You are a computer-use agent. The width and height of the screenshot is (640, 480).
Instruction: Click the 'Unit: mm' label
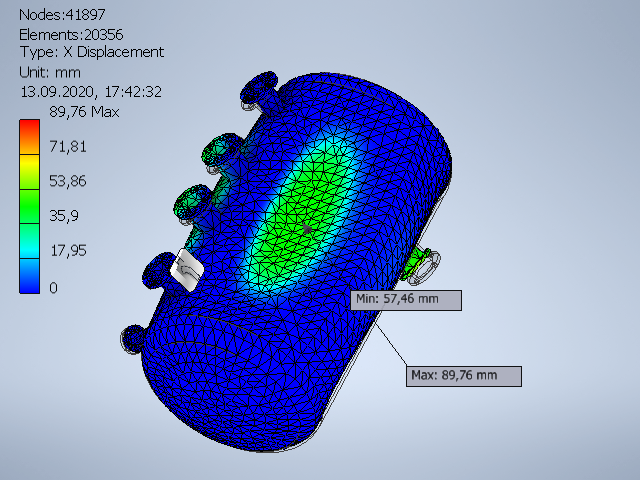tap(50, 73)
